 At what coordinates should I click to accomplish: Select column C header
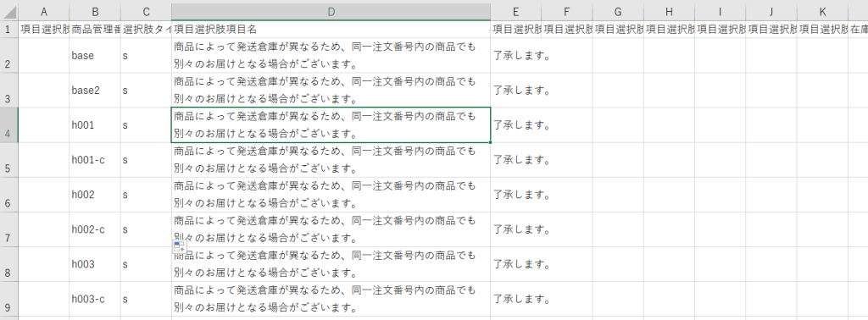pyautogui.click(x=146, y=12)
